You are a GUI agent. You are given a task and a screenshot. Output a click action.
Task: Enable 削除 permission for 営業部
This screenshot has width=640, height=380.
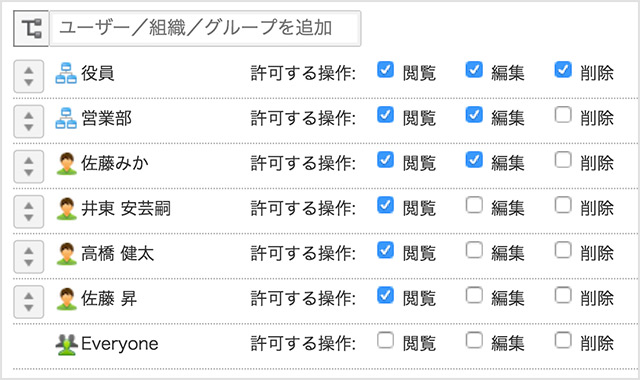pyautogui.click(x=563, y=115)
